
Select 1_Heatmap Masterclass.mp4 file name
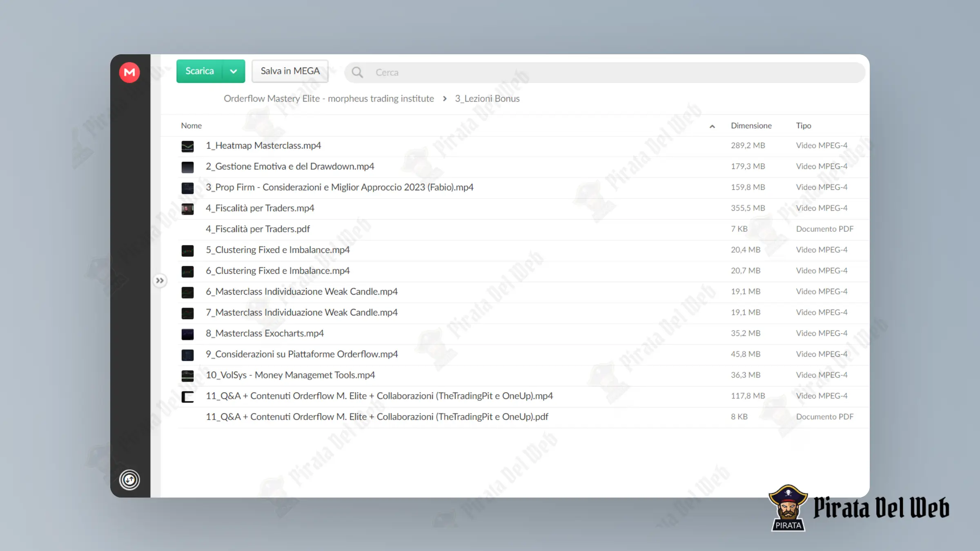[x=263, y=146]
